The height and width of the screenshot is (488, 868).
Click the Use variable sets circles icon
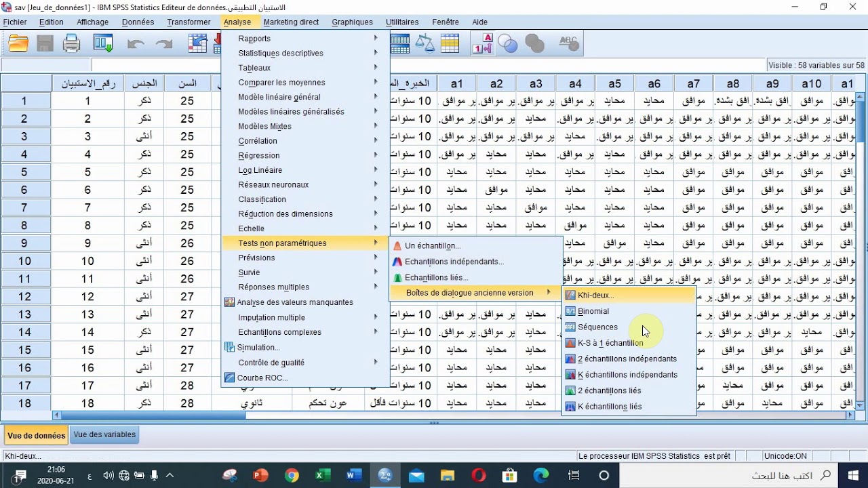pos(507,44)
